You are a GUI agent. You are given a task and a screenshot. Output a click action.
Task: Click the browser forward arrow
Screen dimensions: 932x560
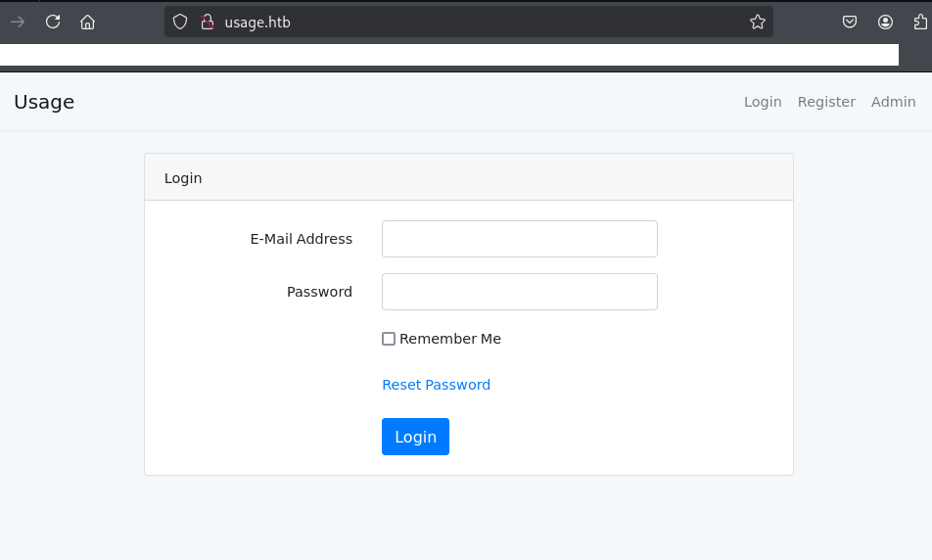point(18,22)
